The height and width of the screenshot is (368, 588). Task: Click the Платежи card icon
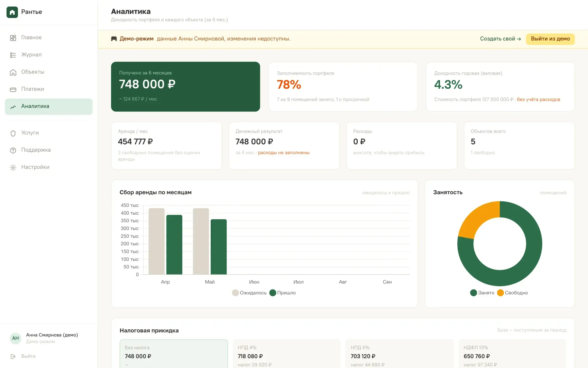click(x=13, y=89)
